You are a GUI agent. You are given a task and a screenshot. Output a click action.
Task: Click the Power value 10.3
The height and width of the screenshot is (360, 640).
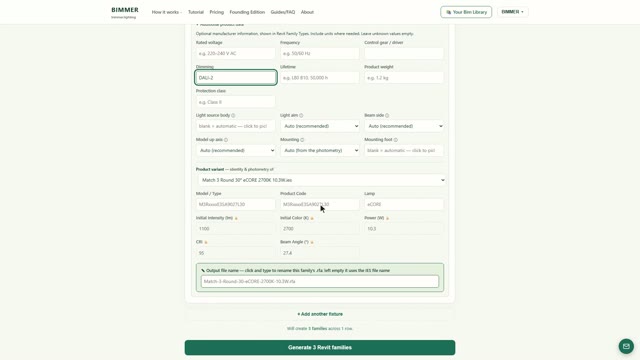click(404, 229)
